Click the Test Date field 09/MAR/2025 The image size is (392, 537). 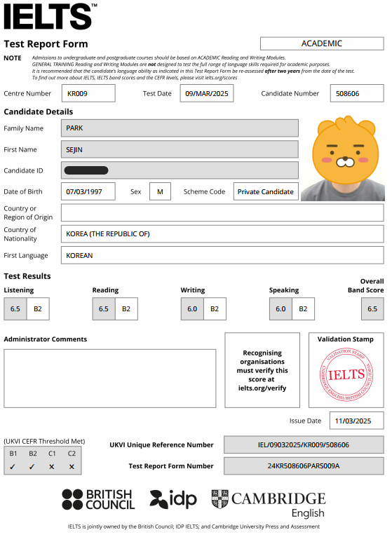pyautogui.click(x=207, y=93)
